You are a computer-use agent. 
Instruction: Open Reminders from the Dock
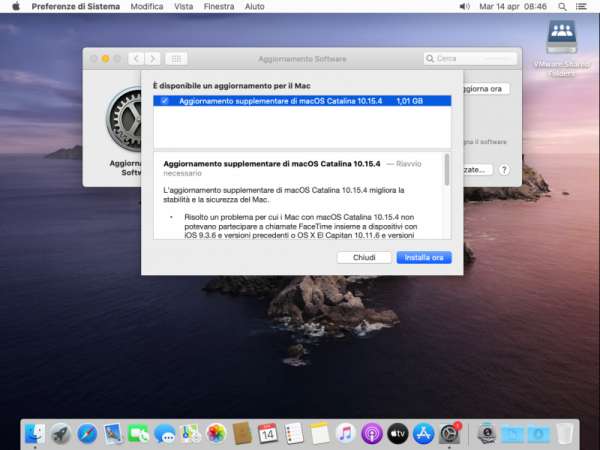[294, 434]
